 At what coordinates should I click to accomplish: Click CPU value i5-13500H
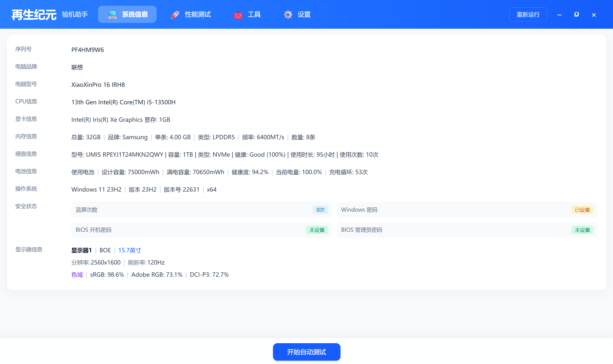click(161, 102)
